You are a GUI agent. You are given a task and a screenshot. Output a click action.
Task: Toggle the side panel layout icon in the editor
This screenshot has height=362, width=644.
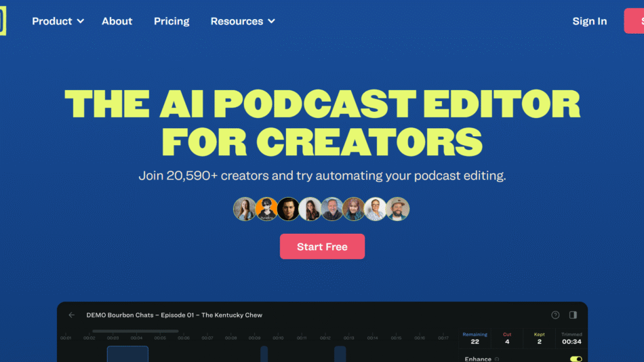573,315
